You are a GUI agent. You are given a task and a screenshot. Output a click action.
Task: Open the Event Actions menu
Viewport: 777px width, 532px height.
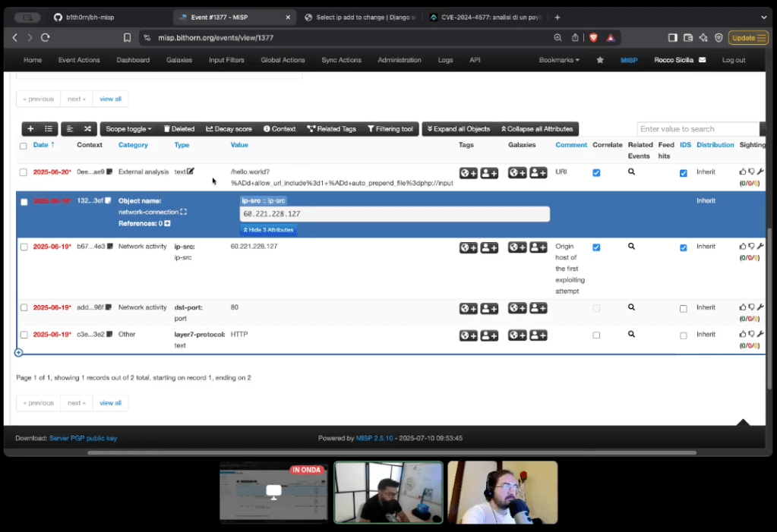point(79,60)
